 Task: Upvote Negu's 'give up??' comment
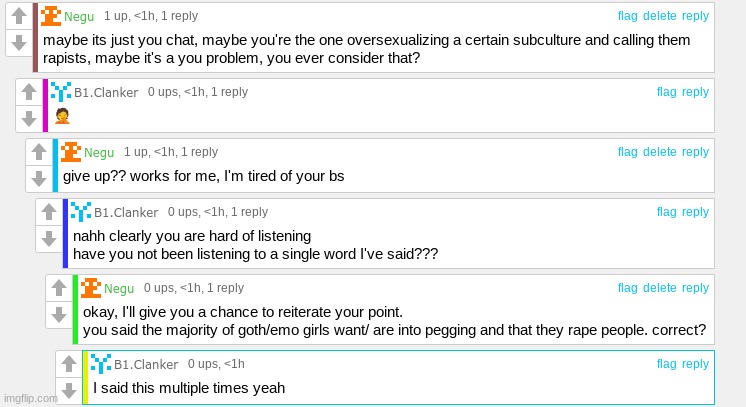[39, 151]
